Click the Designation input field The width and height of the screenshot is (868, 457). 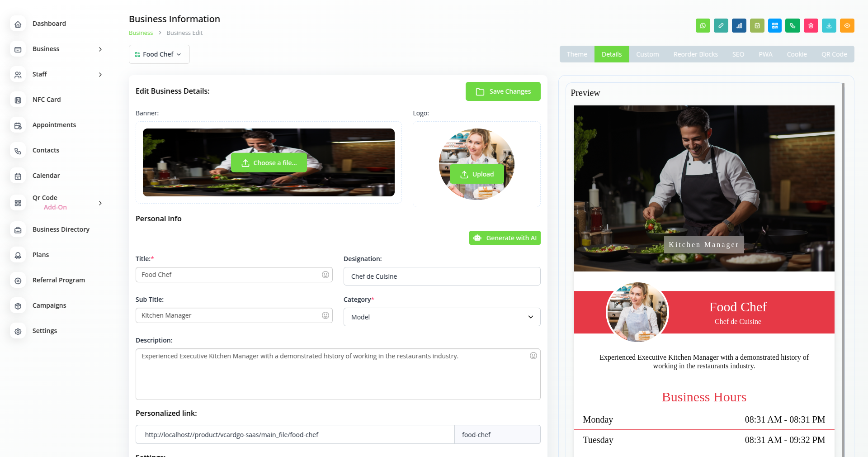pos(442,276)
